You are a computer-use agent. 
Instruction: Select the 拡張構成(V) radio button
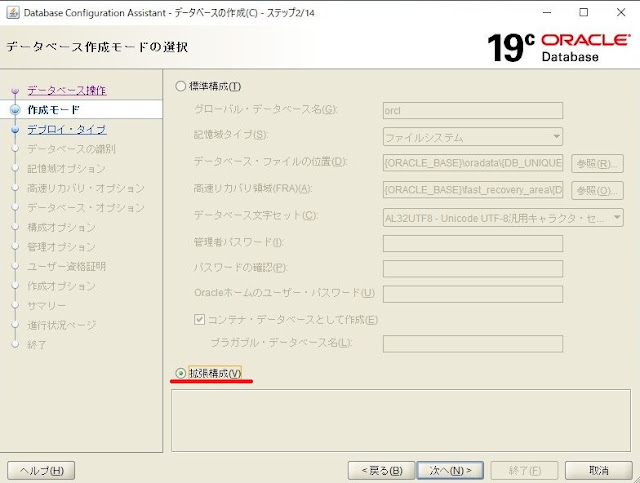tap(180, 373)
